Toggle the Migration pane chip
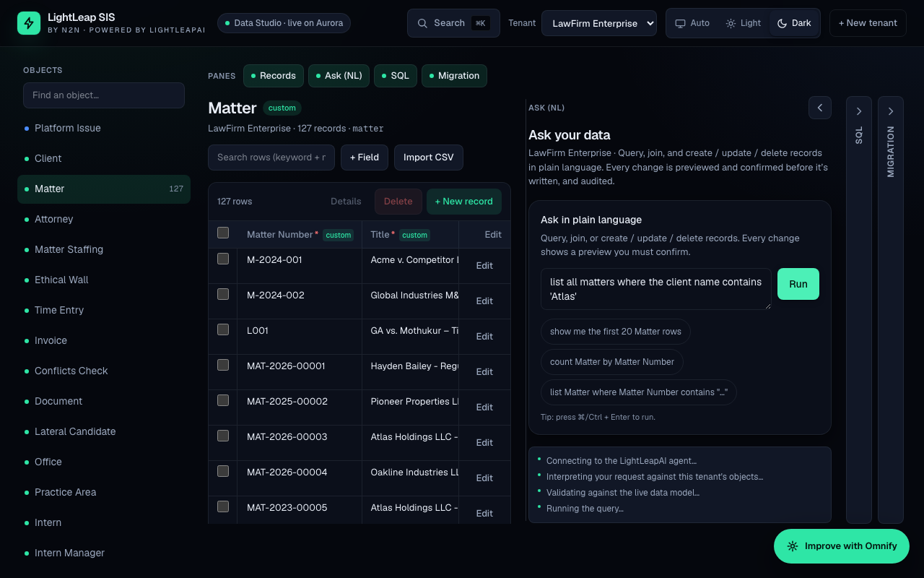This screenshot has width=924, height=578. pyautogui.click(x=454, y=76)
